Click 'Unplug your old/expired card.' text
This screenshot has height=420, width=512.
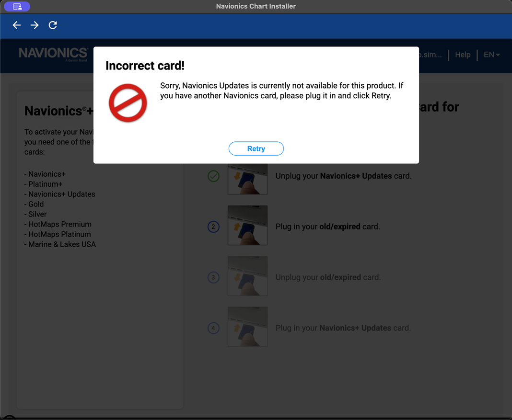click(328, 277)
